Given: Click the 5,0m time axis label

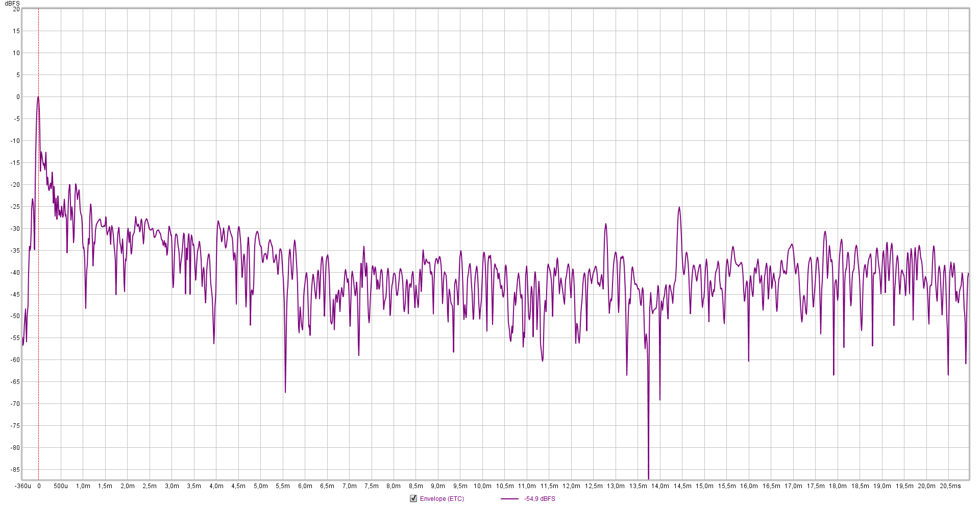Looking at the screenshot, I should click(x=260, y=486).
